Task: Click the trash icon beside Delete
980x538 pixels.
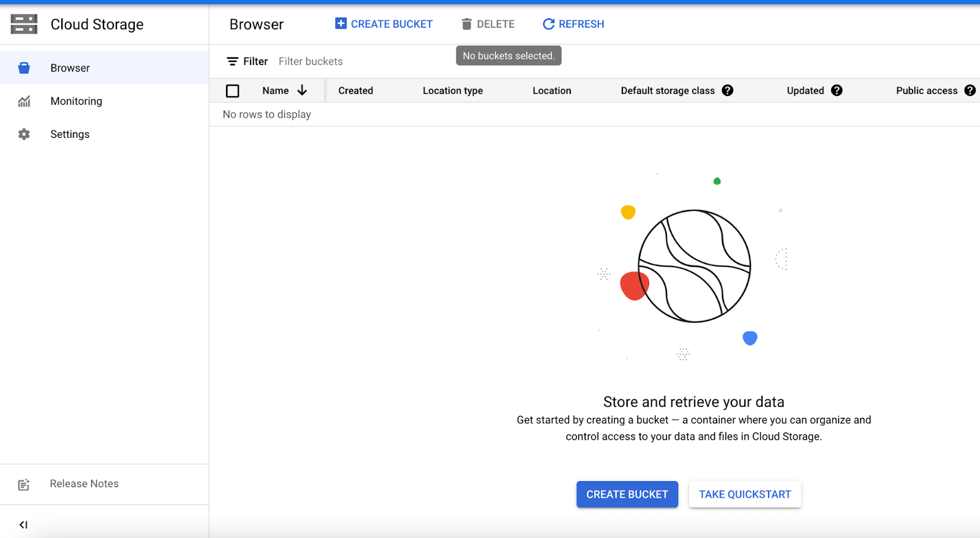Action: 467,24
